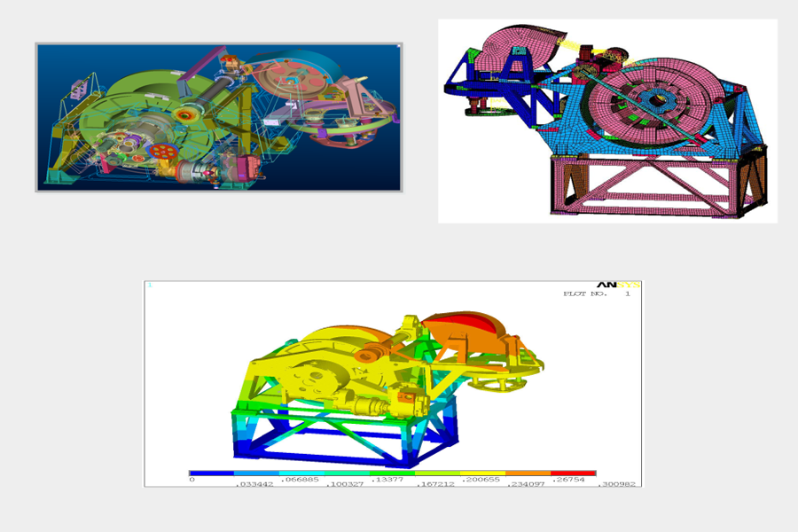Click the .300982 maximum legend value

(x=618, y=482)
